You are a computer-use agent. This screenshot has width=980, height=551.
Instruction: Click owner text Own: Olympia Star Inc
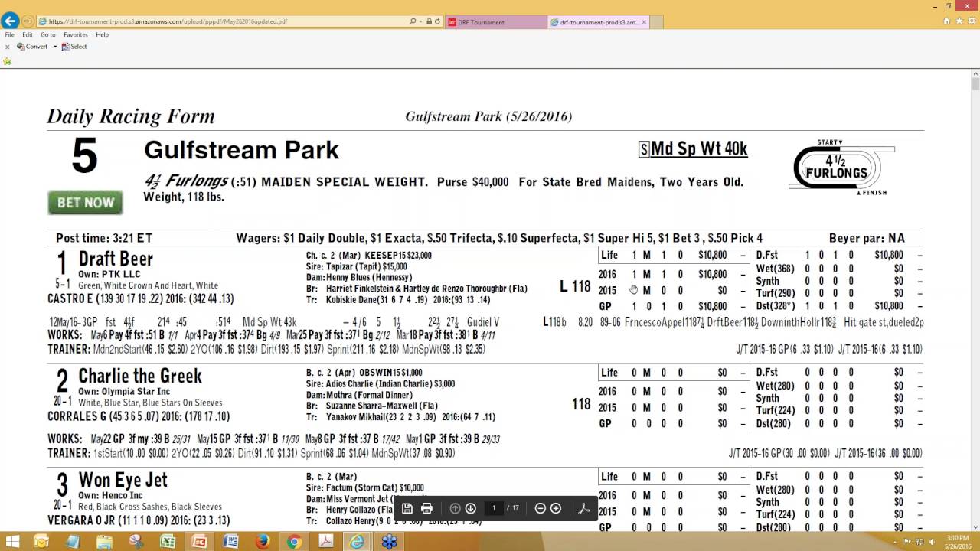point(124,391)
